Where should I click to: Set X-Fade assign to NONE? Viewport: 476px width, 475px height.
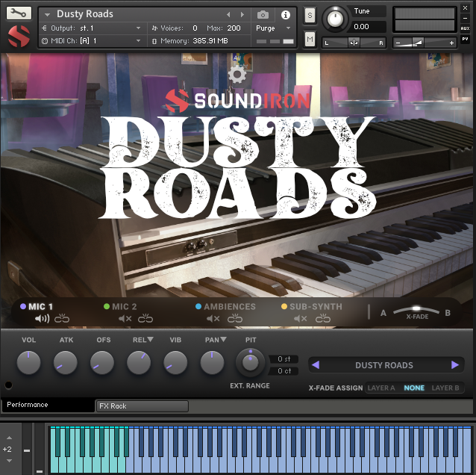point(414,388)
